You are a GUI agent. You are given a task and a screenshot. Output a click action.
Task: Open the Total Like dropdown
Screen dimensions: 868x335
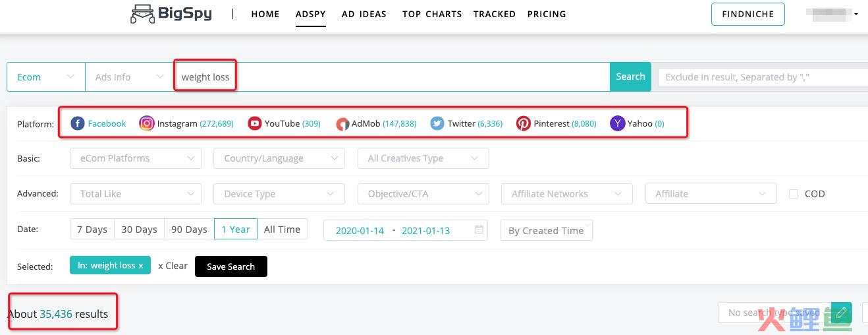(x=136, y=194)
